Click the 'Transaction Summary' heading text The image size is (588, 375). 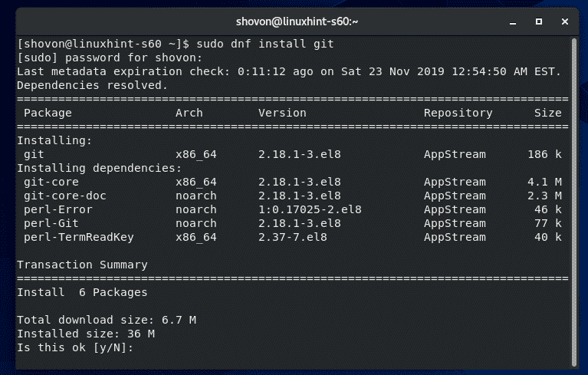[82, 265]
